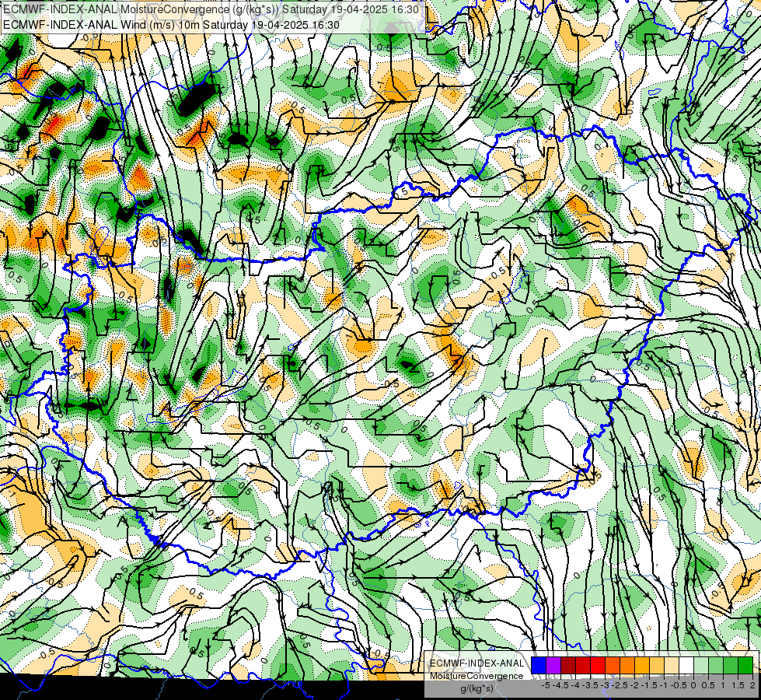Click the legend label ECMWF-INDEX-ANAL
The image size is (761, 700).
[476, 663]
